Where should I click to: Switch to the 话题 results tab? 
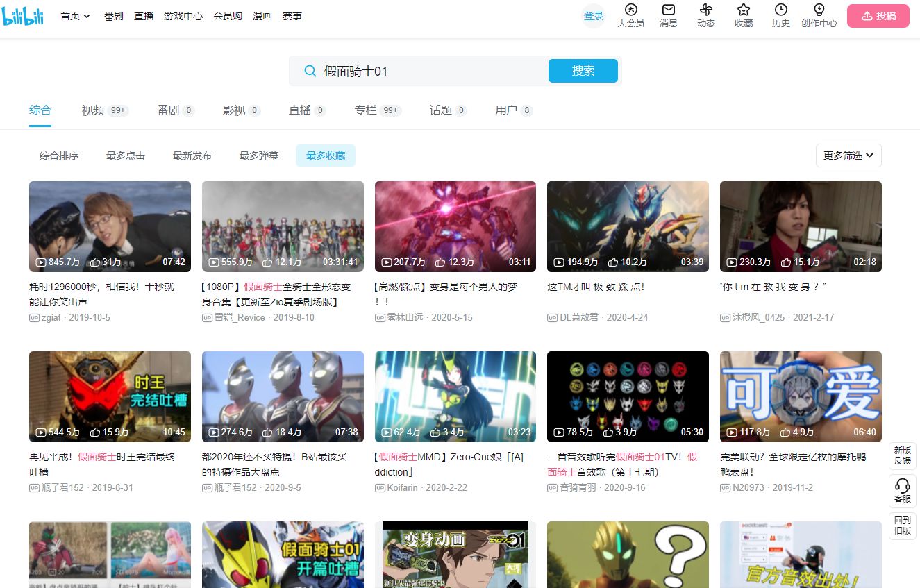tap(449, 110)
